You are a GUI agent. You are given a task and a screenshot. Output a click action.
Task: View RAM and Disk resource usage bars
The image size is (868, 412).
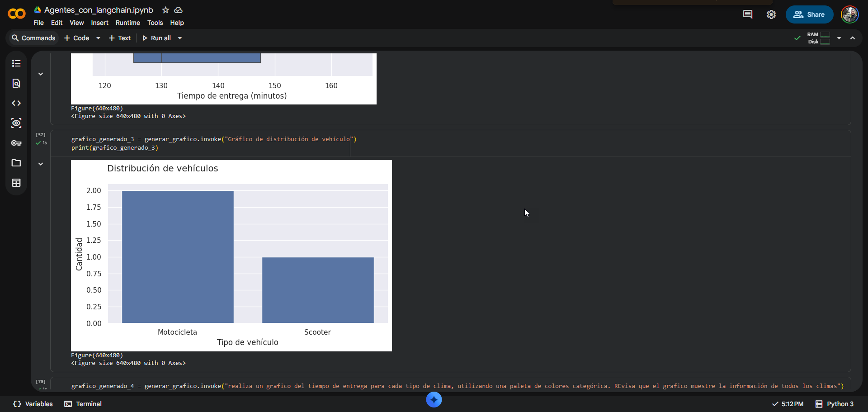point(819,38)
